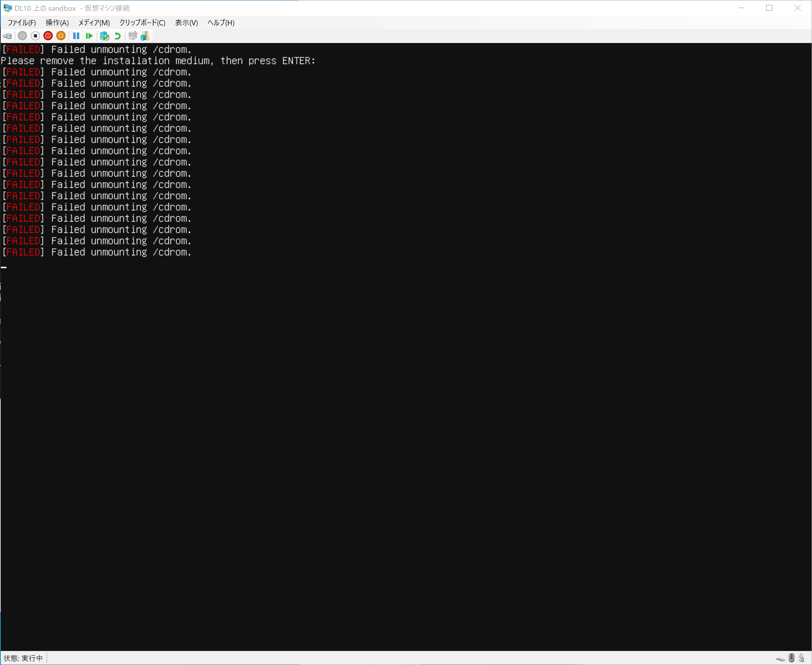Viewport: 812px width, 665px height.
Task: Click the keyboard status icon
Action: point(780,659)
